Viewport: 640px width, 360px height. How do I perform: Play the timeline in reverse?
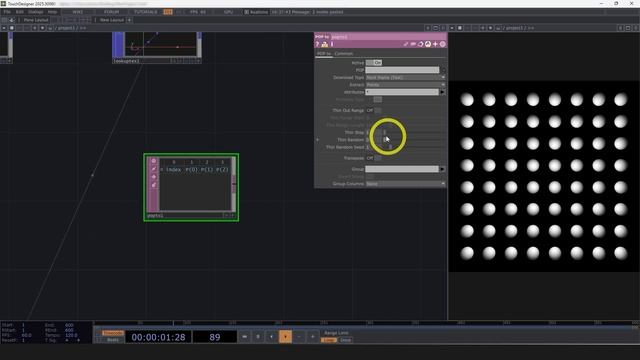pyautogui.click(x=271, y=337)
